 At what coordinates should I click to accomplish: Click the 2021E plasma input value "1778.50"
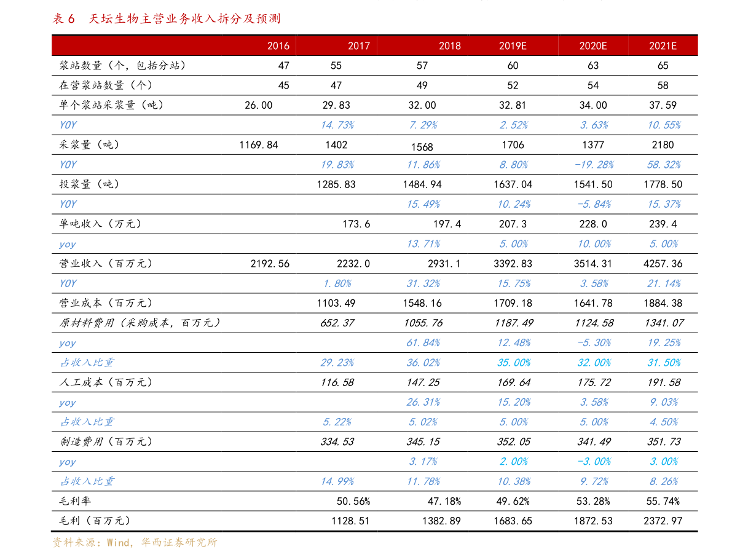(x=663, y=184)
